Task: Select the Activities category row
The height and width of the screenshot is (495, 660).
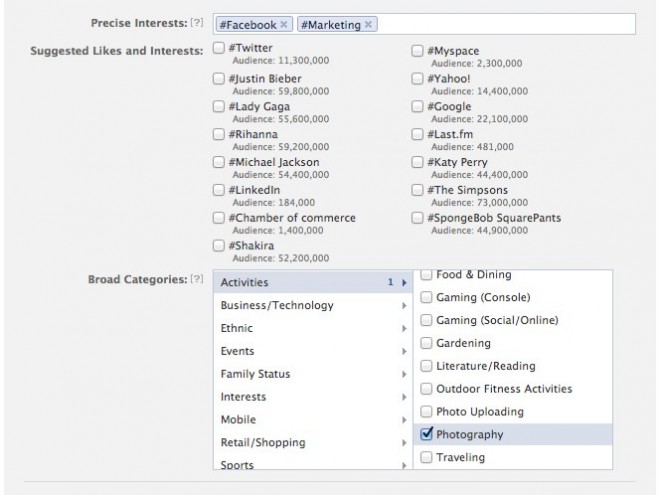Action: (313, 282)
